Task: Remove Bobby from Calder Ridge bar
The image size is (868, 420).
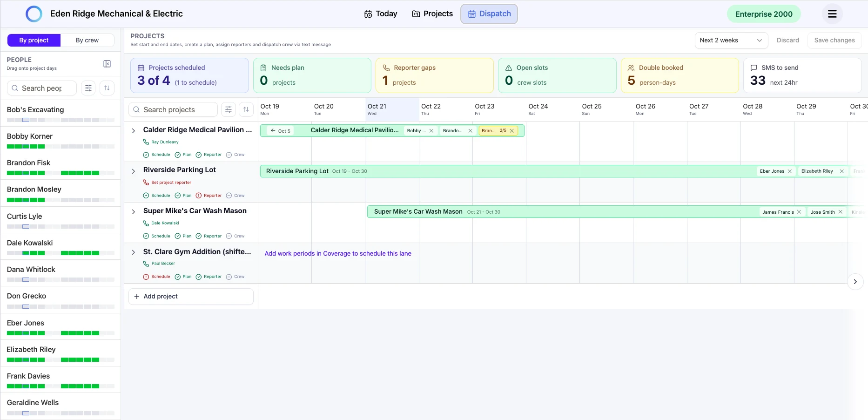Action: click(431, 131)
